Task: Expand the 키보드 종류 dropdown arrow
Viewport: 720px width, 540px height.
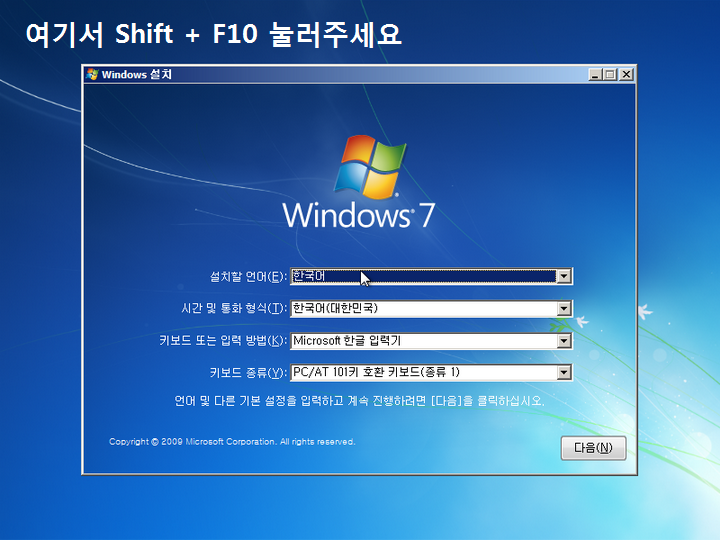Action: (x=564, y=372)
